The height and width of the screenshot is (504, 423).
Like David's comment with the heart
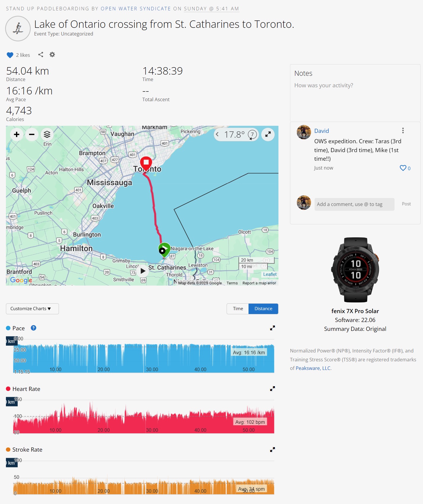(403, 168)
